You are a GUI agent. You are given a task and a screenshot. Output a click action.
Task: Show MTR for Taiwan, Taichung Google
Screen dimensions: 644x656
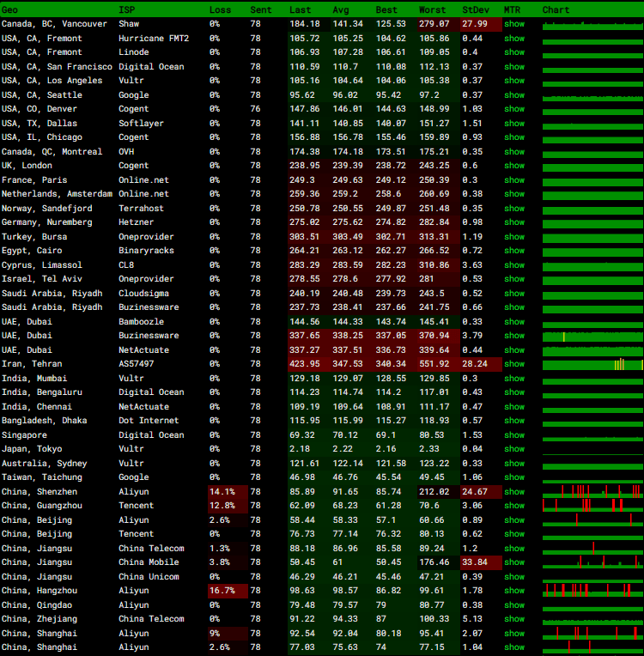click(514, 477)
